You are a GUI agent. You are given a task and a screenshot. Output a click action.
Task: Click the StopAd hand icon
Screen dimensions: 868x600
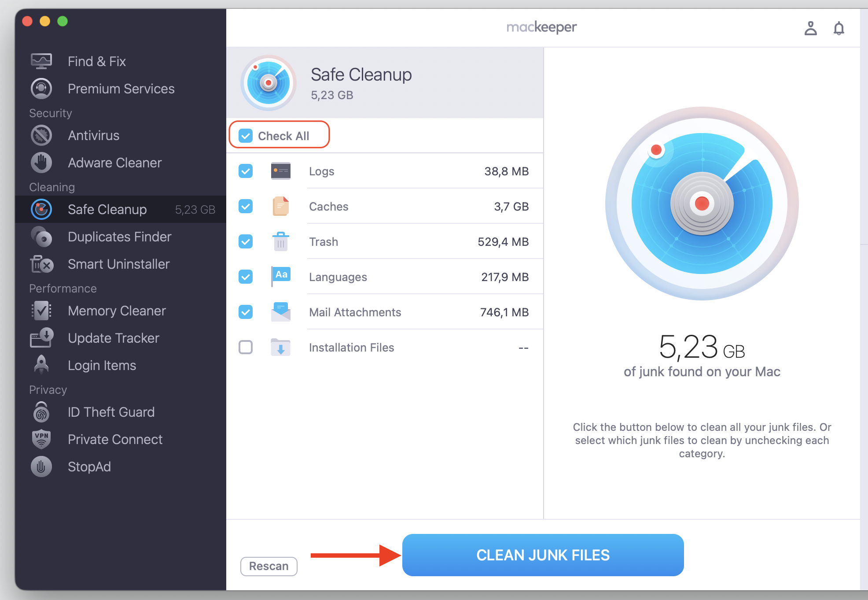(41, 467)
